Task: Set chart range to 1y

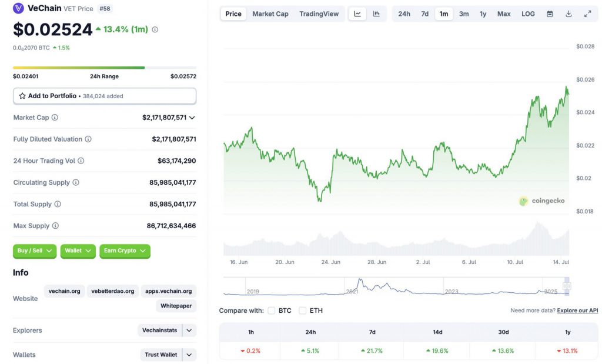Action: [x=483, y=14]
